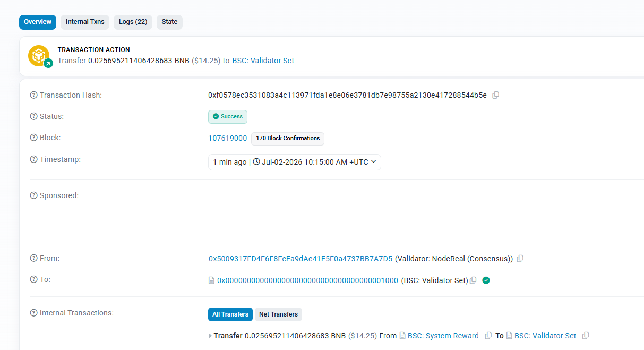Image resolution: width=644 pixels, height=350 pixels.
Task: Click the Block help icon
Action: (34, 138)
